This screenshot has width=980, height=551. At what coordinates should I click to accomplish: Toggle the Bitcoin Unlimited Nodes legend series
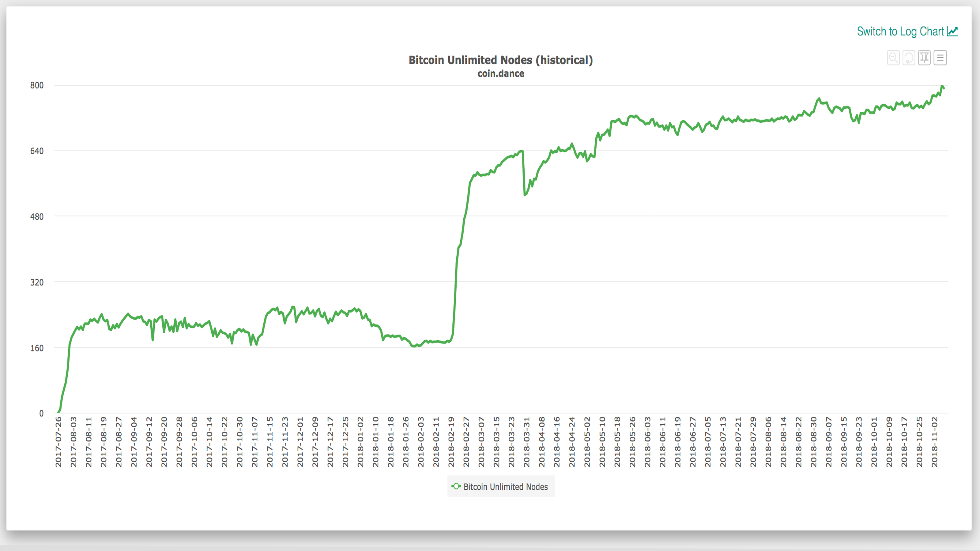(x=501, y=486)
